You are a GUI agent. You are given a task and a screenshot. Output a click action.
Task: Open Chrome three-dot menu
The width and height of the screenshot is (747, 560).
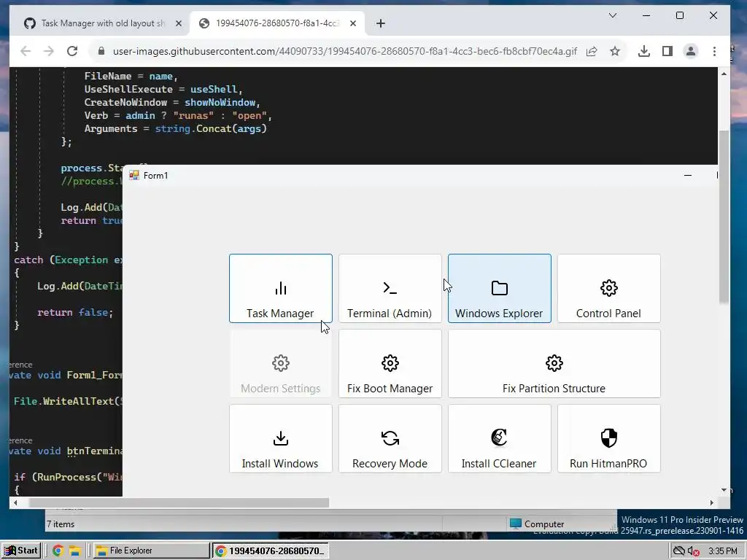(x=714, y=51)
